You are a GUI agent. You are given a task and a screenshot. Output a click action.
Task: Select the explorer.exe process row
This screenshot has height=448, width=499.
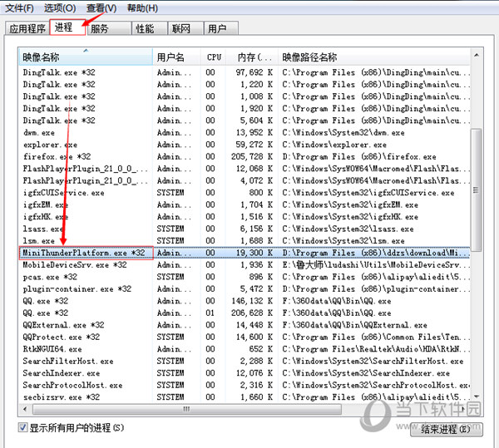pos(244,145)
